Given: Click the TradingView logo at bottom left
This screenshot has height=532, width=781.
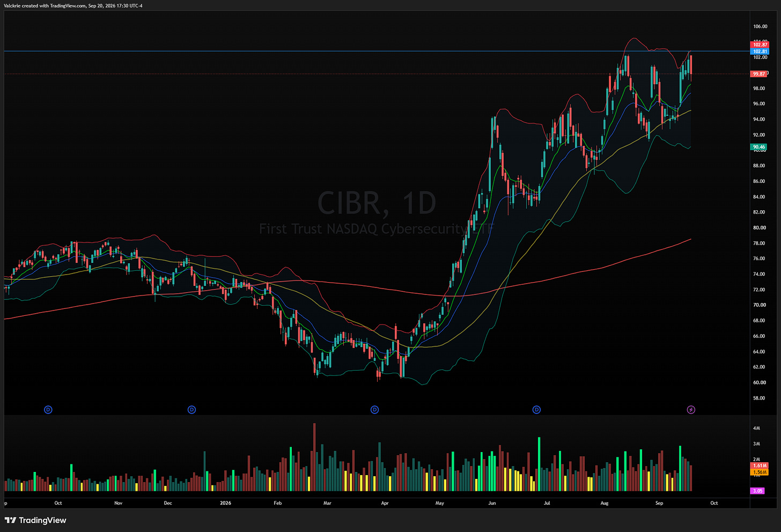Looking at the screenshot, I should click(35, 520).
